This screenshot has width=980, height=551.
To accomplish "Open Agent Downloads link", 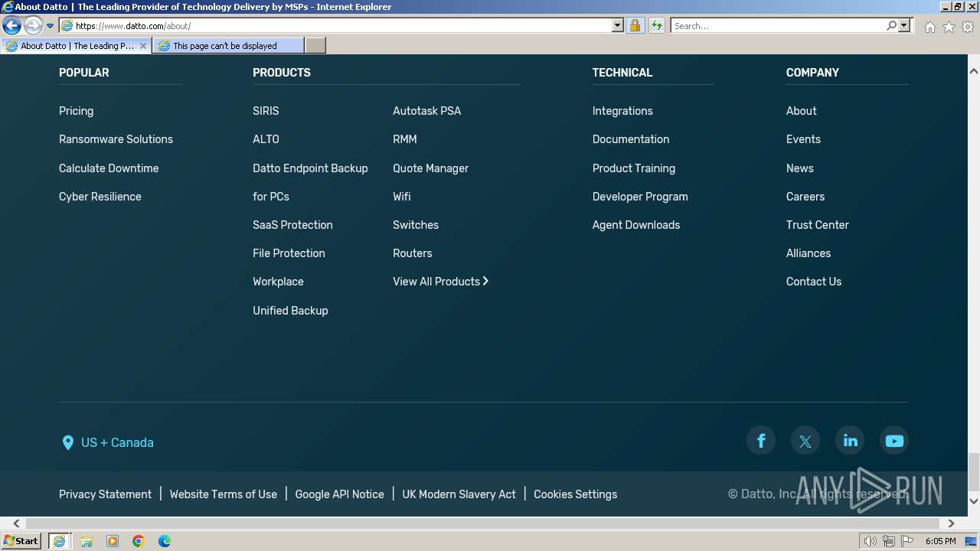I will click(636, 225).
